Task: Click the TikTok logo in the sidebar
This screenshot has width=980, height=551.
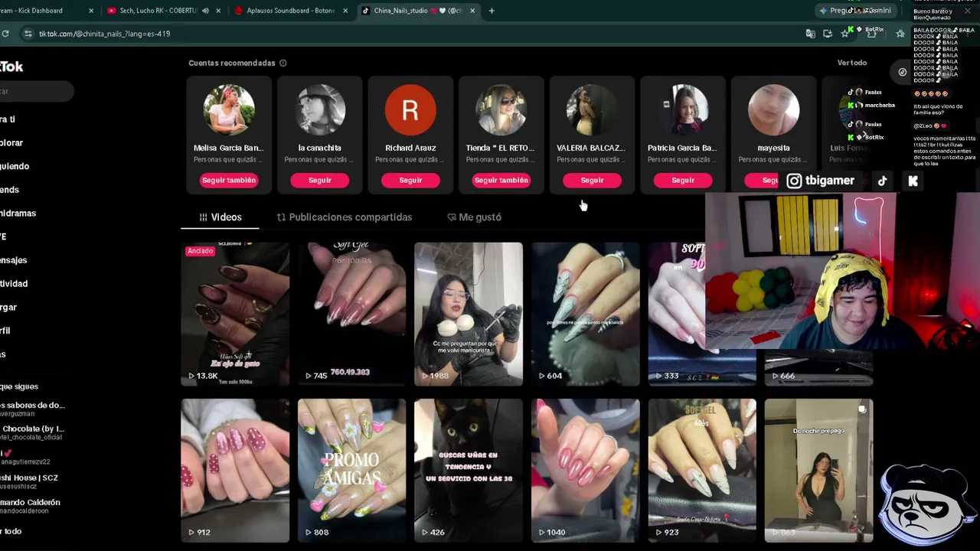Action: pyautogui.click(x=11, y=67)
